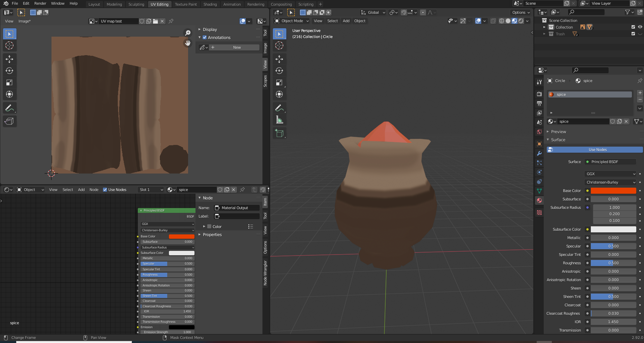The height and width of the screenshot is (343, 644).
Task: Activate the Measure tool in 3D viewport
Action: 279,120
